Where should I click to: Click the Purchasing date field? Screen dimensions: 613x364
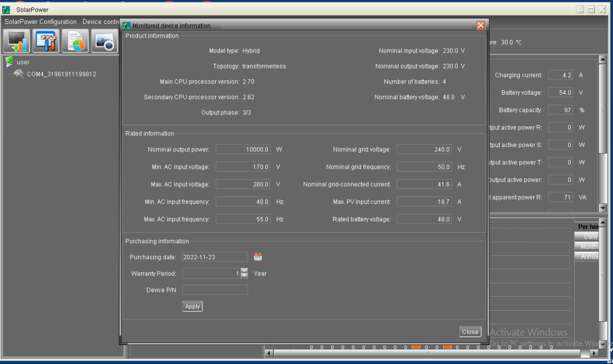tap(215, 257)
